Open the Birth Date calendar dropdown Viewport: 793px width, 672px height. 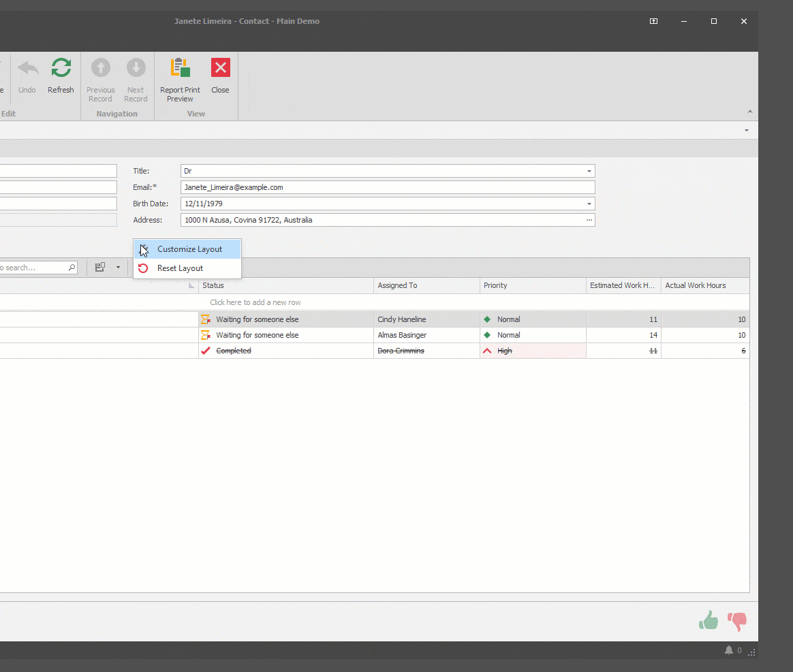click(x=589, y=204)
